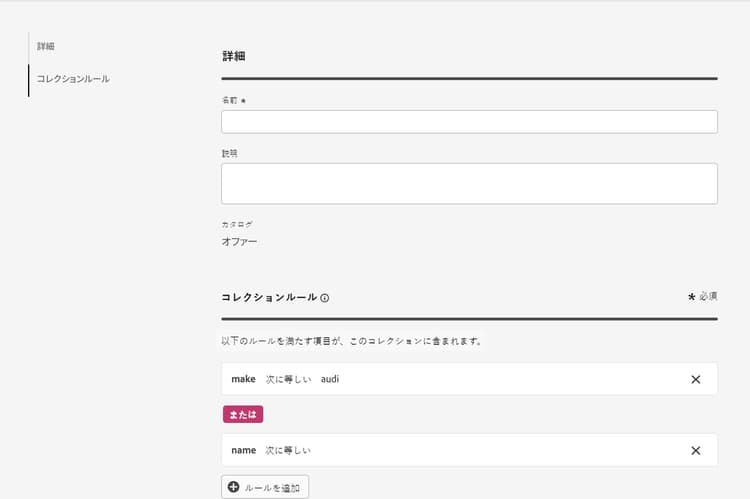Click the required asterisk beside 必須

pos(691,297)
